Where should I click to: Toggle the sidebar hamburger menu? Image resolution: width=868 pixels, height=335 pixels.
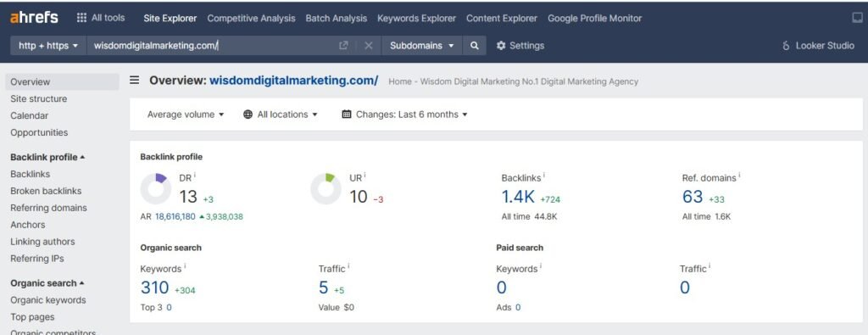click(135, 81)
